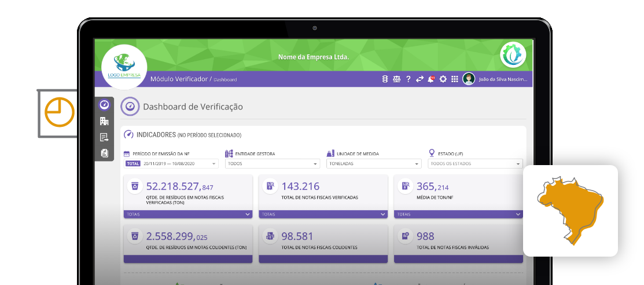Click the traffic light icon in header

click(385, 79)
